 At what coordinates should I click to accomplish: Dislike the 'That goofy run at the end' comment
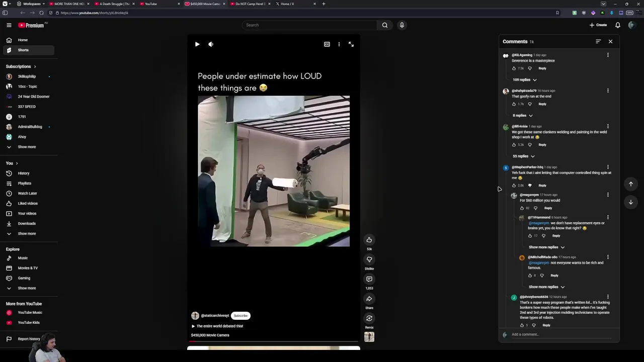[530, 104]
